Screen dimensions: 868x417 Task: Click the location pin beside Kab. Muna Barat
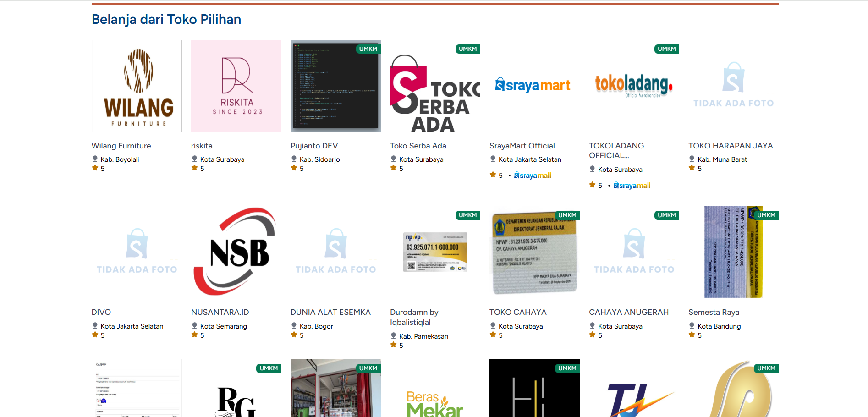tap(692, 159)
